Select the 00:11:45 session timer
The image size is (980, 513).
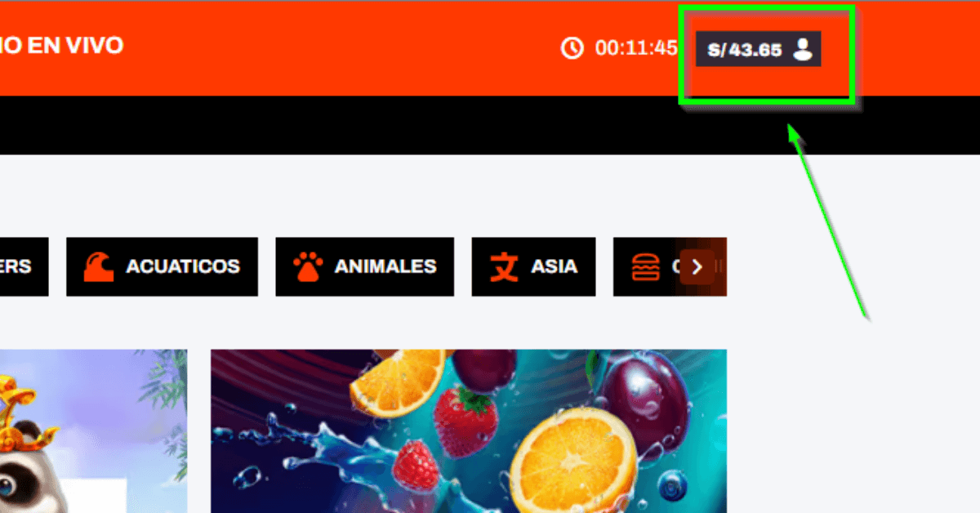[635, 48]
